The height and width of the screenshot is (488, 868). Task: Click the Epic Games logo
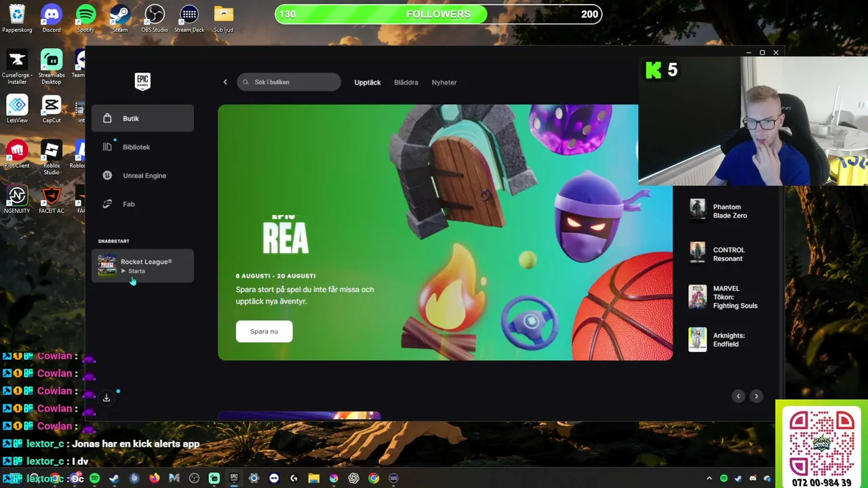point(142,81)
